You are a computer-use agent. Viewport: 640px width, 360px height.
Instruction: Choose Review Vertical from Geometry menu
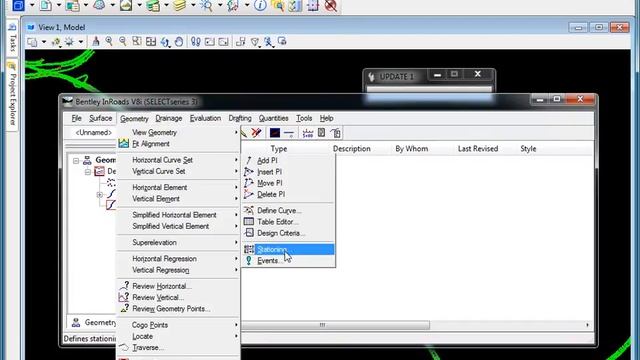[x=178, y=298]
